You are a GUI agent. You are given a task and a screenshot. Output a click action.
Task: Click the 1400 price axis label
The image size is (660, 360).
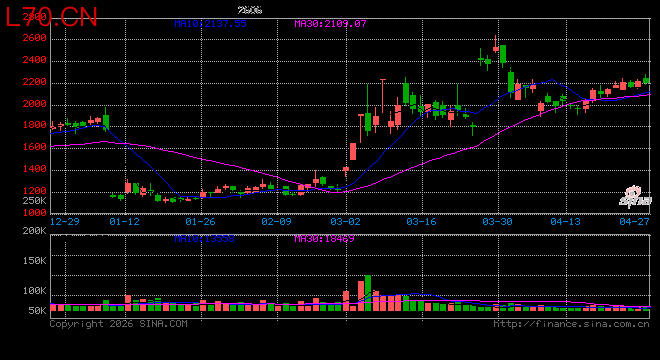[x=35, y=169]
